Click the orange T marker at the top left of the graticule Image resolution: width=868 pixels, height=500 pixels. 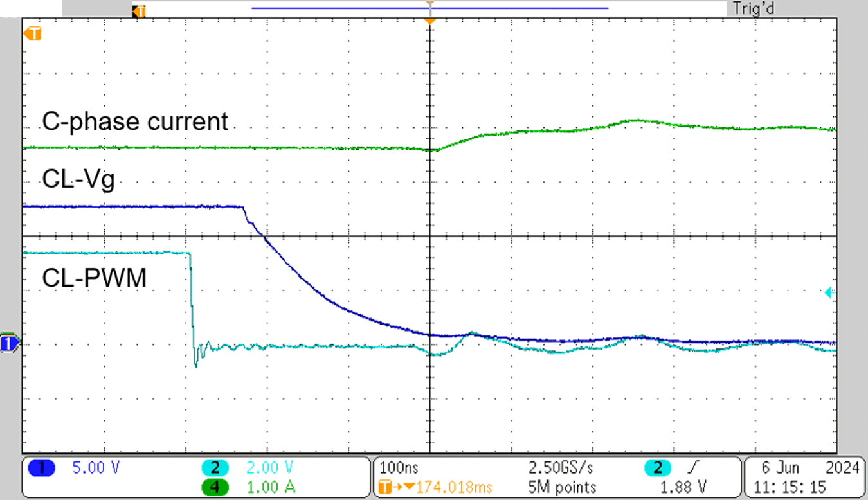[x=32, y=33]
